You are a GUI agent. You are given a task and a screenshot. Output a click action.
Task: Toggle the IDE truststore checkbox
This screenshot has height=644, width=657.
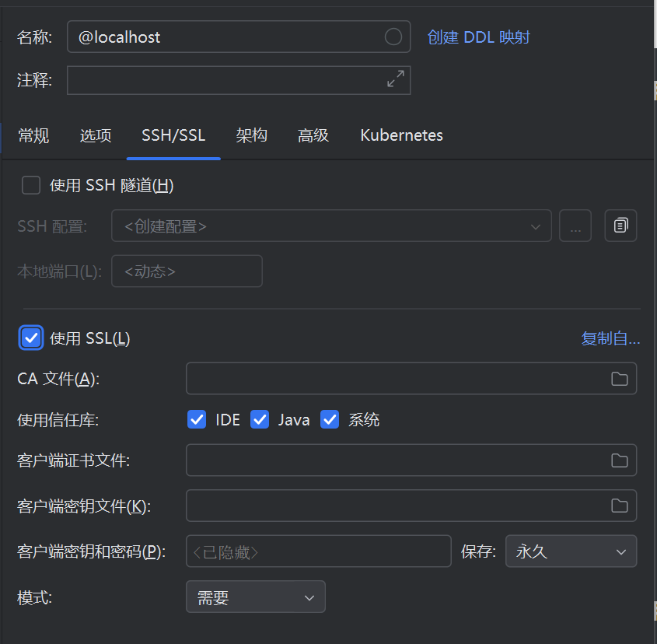coord(197,419)
